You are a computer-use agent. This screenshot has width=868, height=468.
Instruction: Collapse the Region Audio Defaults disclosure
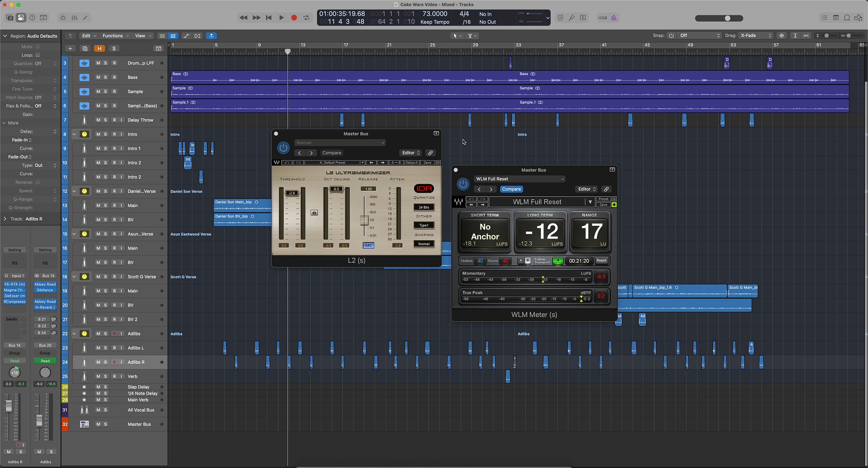(5, 36)
